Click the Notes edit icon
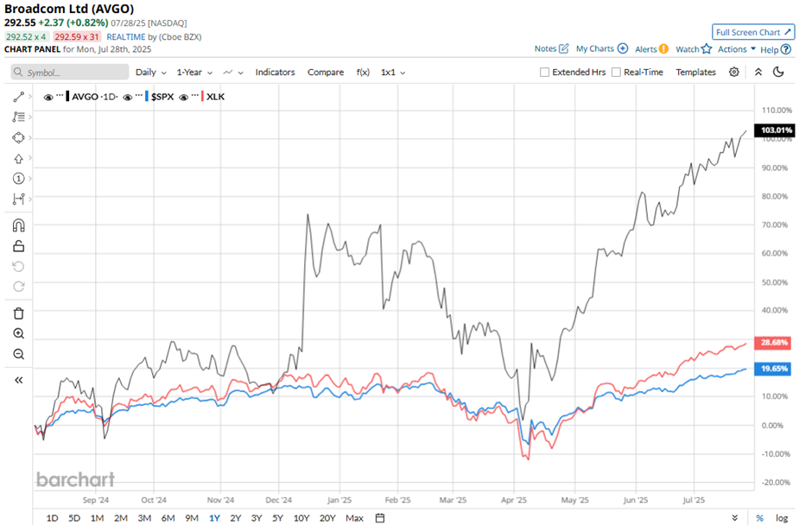Screen dimensions: 812x525 (563, 48)
